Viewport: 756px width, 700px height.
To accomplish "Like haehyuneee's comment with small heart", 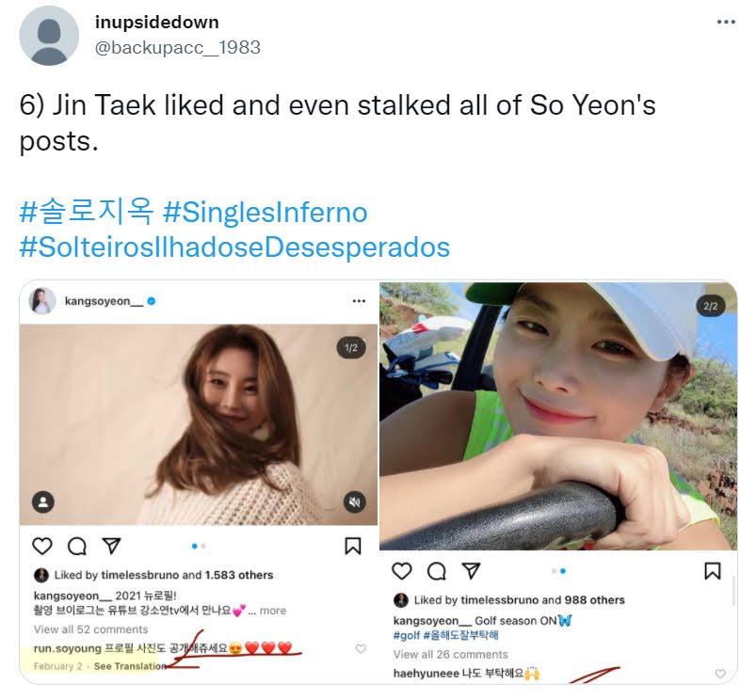I will coord(720,674).
